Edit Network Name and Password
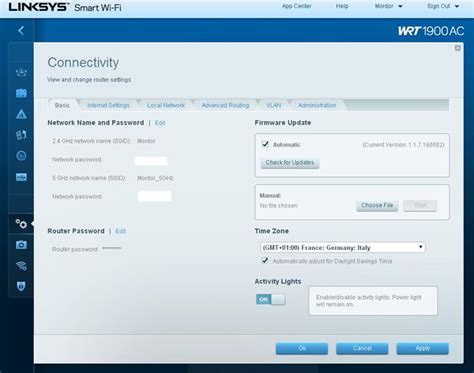This screenshot has width=474, height=373. [x=160, y=123]
